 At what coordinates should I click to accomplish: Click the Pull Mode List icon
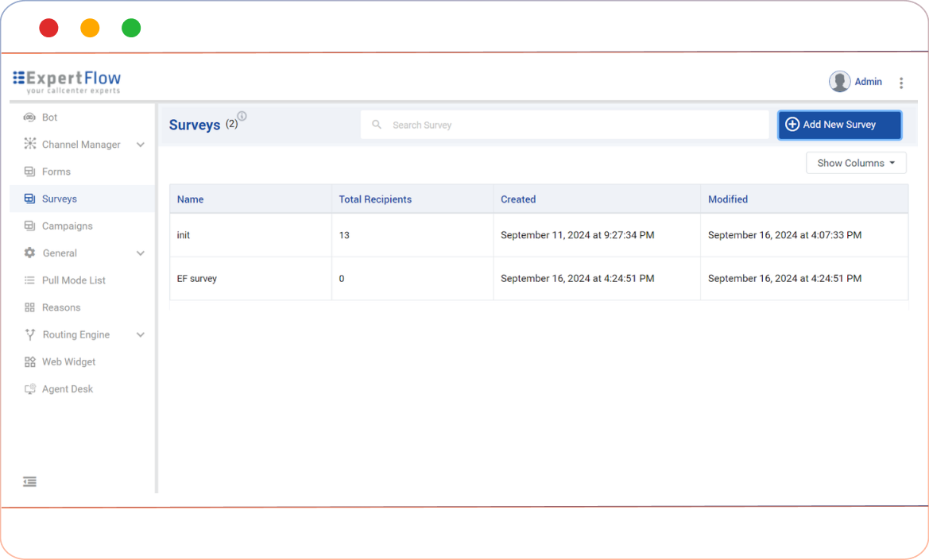click(29, 280)
